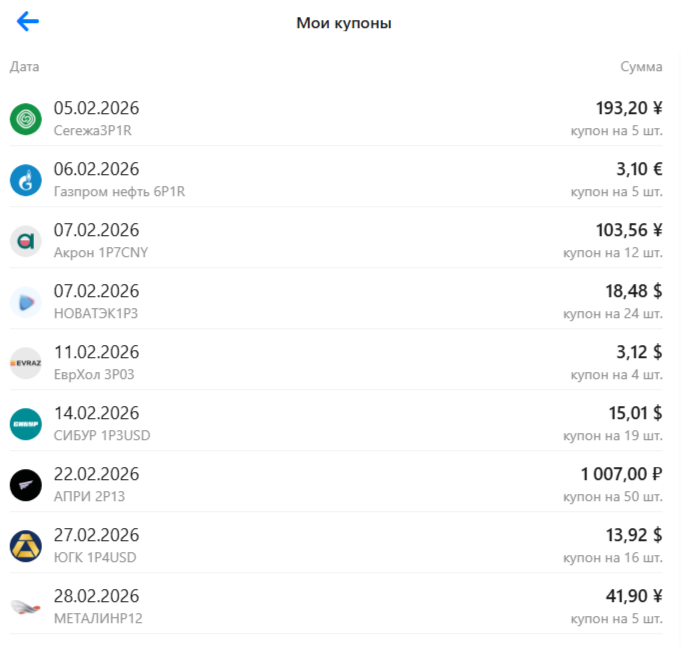Viewport: 681px width, 646px height.
Task: Click the black АПРИ 2P13 logo
Action: pos(25,485)
